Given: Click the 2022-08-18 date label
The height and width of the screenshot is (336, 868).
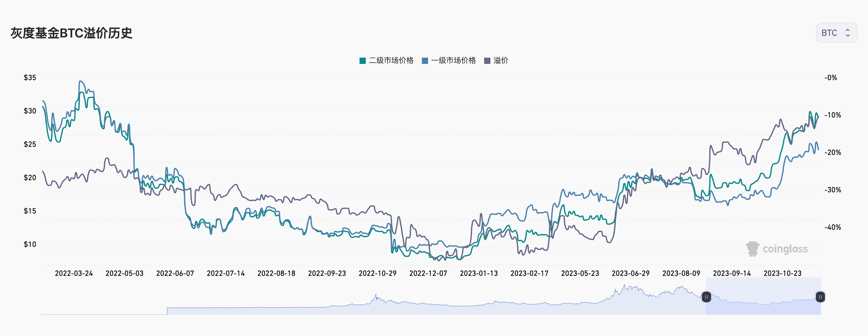Looking at the screenshot, I should pyautogui.click(x=276, y=273).
